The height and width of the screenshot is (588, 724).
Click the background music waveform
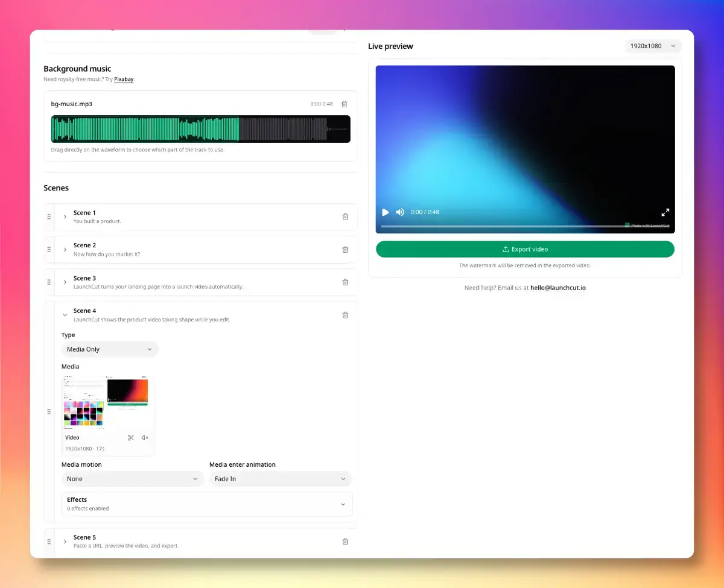point(201,129)
